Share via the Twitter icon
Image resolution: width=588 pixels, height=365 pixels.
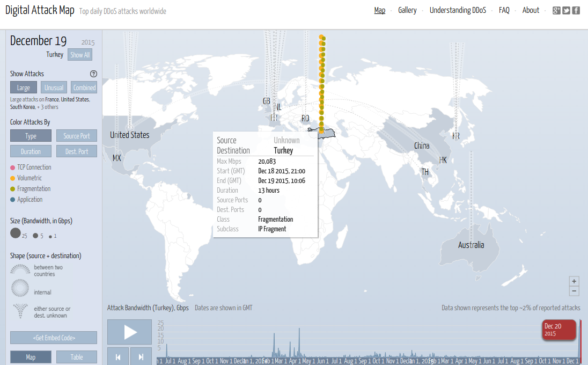566,11
